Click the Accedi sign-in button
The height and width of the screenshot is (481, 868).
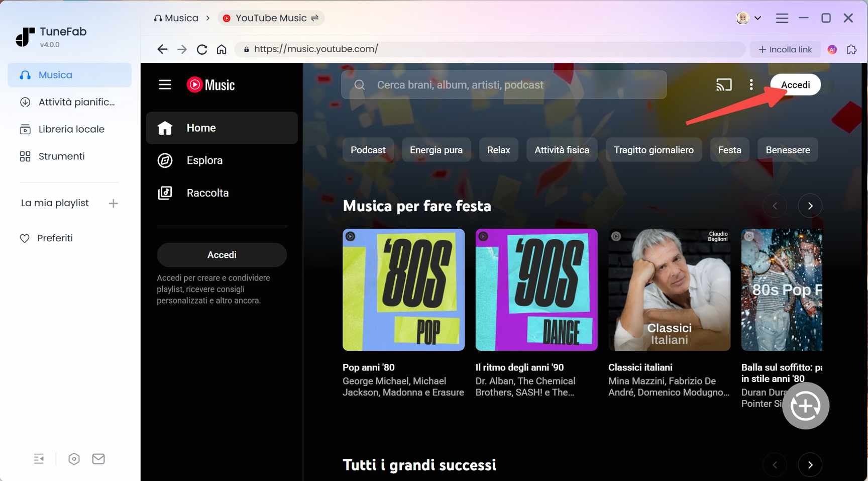(x=795, y=84)
